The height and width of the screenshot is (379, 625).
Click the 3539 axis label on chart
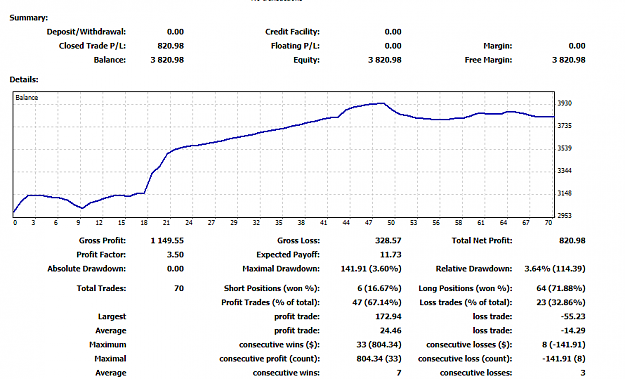564,148
